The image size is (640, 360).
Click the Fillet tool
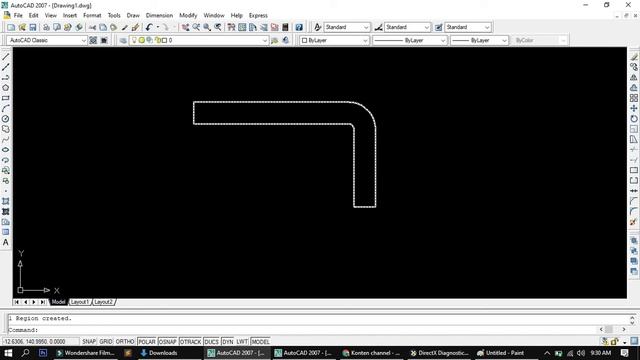click(633, 211)
